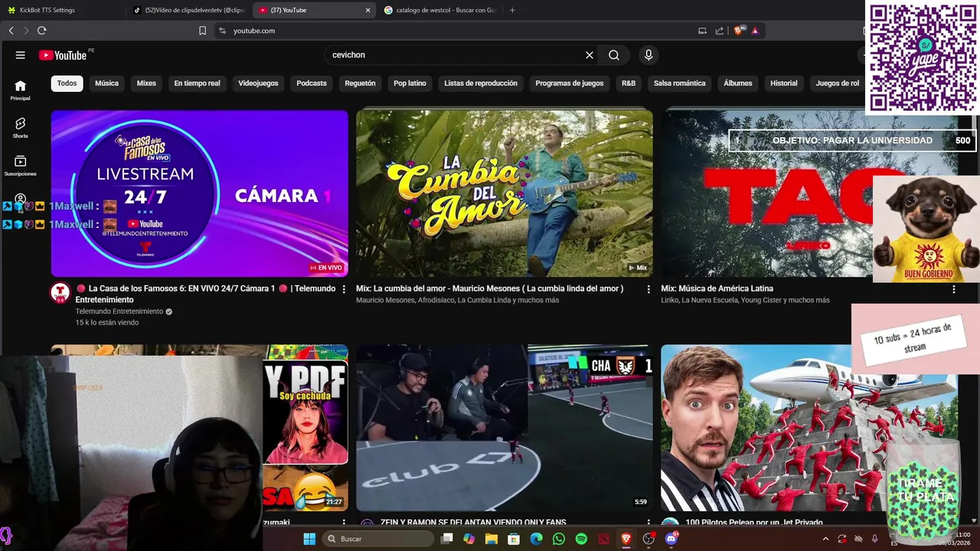Select the Listas de reproducción chip
980x551 pixels.
[x=481, y=83]
